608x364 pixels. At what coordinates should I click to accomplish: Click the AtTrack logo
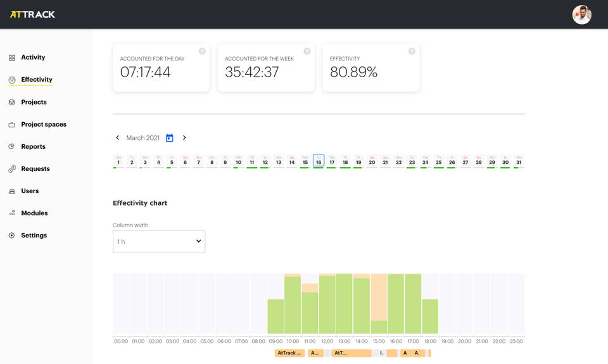tap(32, 14)
